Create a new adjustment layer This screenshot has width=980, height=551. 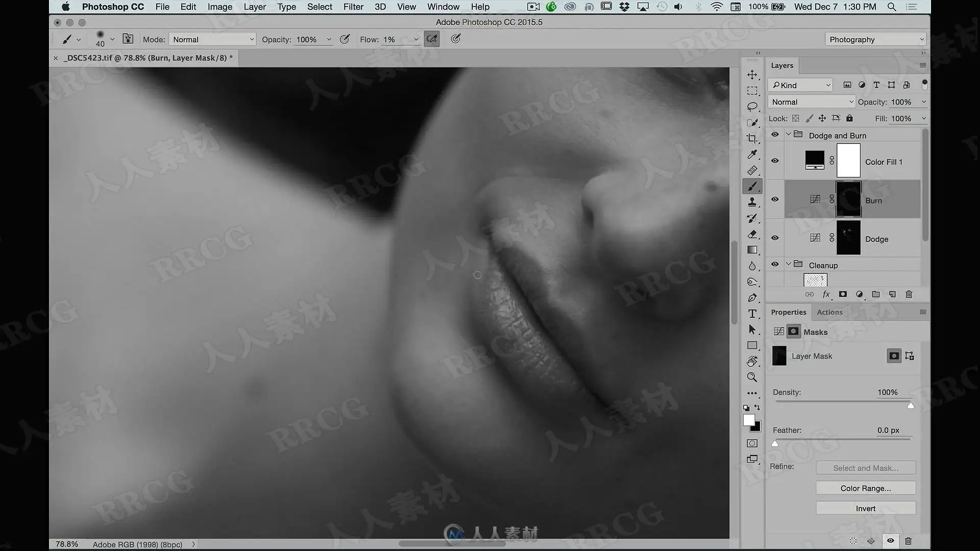point(860,294)
